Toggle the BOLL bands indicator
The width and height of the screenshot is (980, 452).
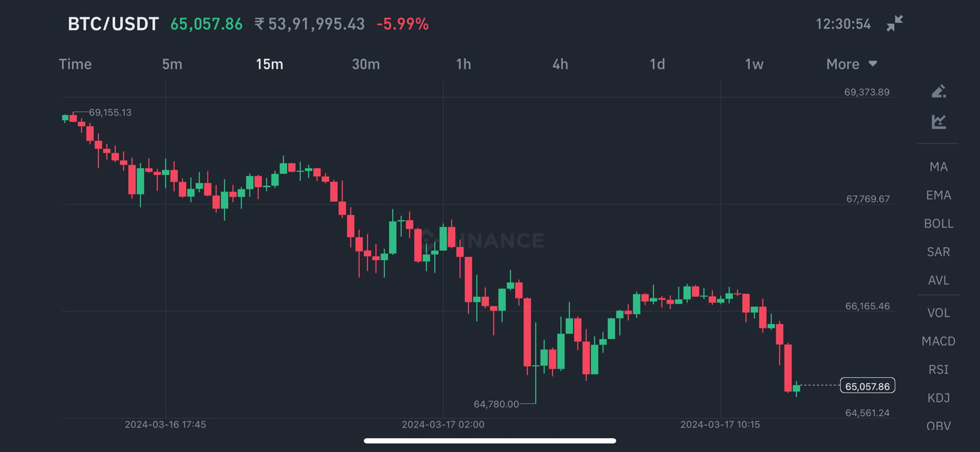point(939,223)
